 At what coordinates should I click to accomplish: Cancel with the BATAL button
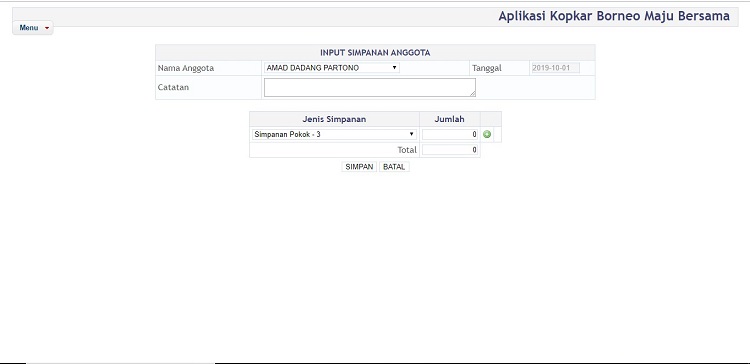[394, 167]
